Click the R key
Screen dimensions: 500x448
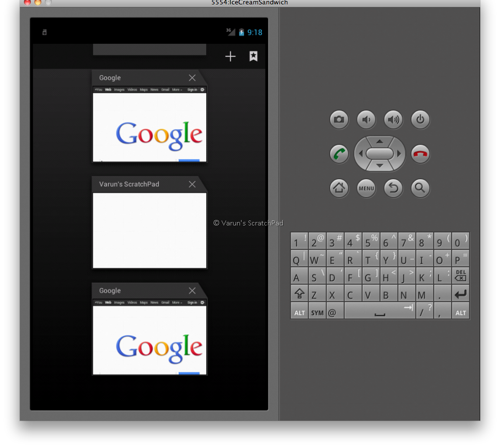point(353,258)
